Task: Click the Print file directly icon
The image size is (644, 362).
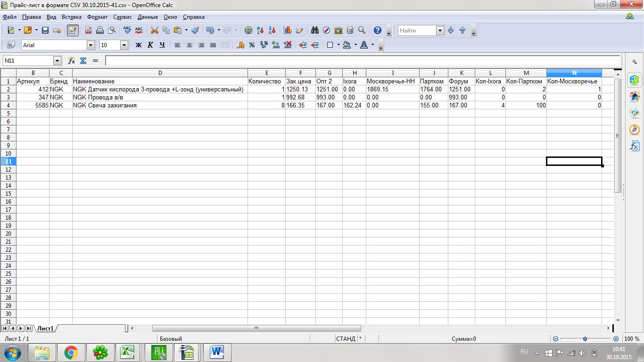Action: (x=100, y=30)
